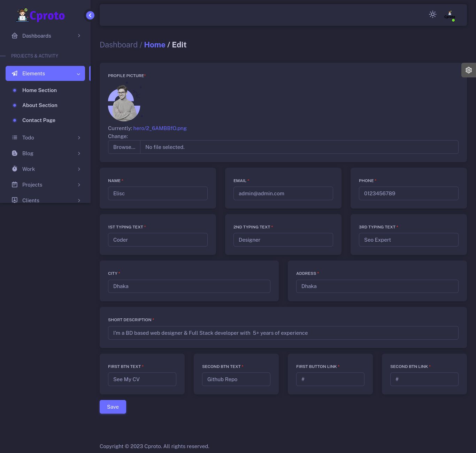
Task: Toggle light mode with the sun icon
Action: pyautogui.click(x=432, y=14)
